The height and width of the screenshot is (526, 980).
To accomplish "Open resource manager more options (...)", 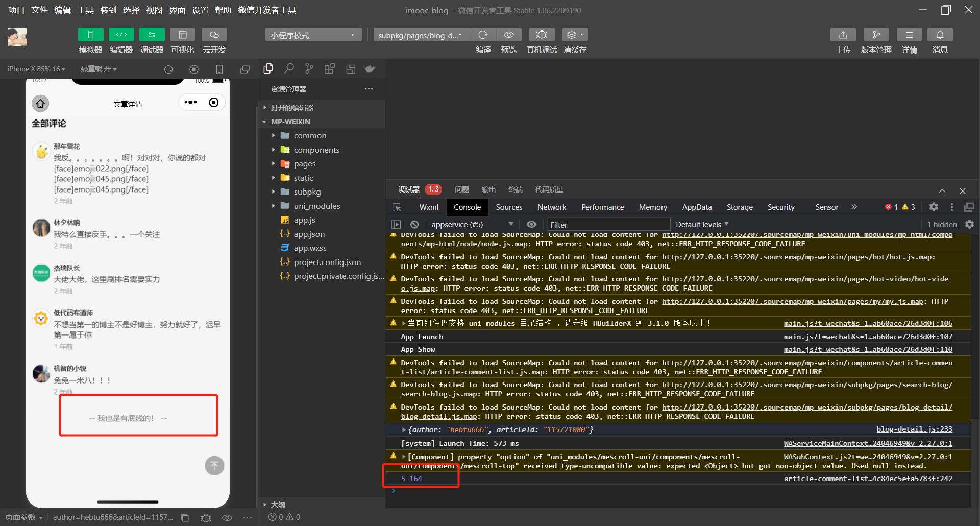I will point(369,89).
